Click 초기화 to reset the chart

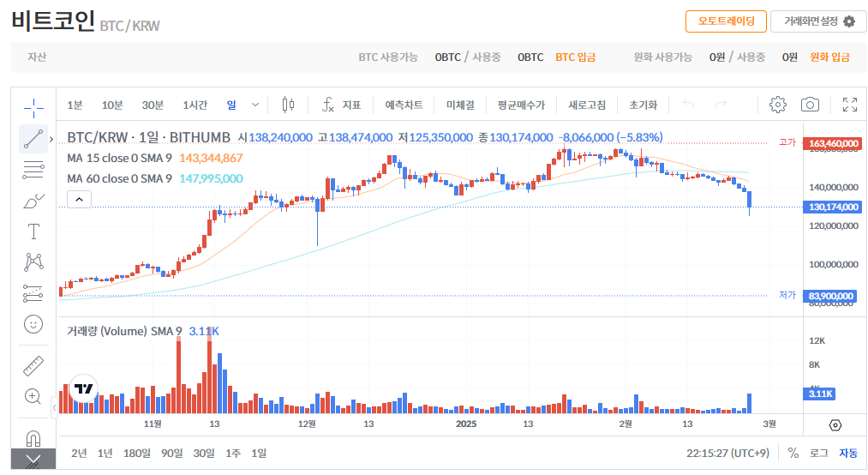pyautogui.click(x=644, y=105)
